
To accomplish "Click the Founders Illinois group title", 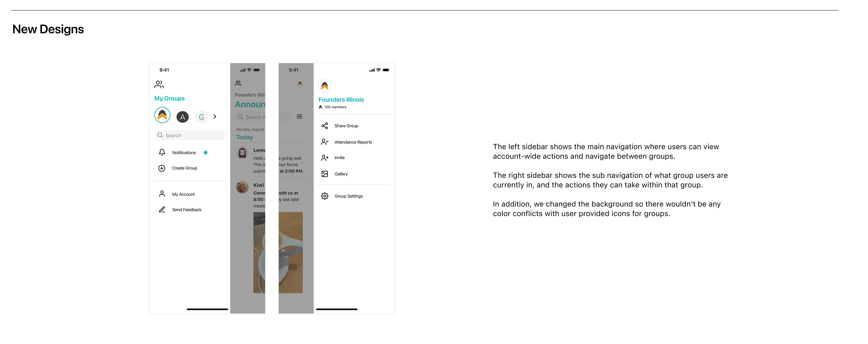I will (x=341, y=100).
